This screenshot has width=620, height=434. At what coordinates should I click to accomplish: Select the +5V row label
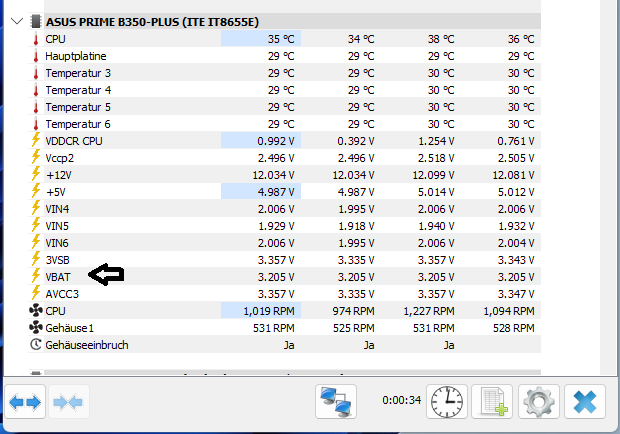(x=56, y=192)
